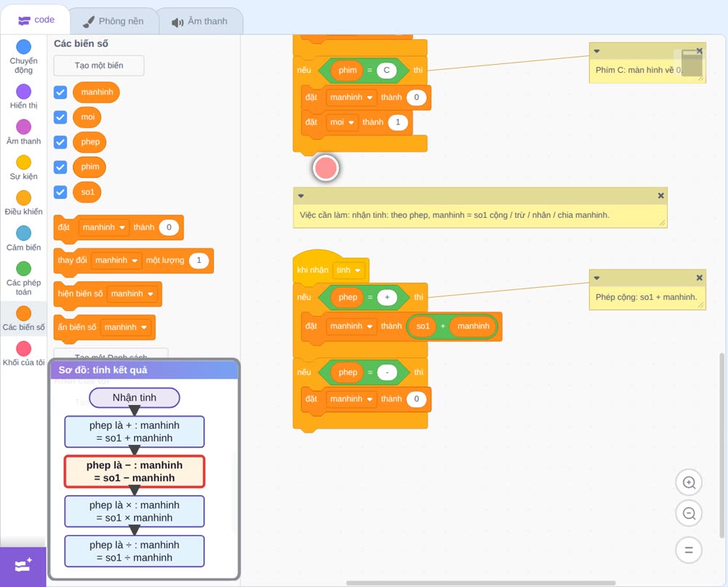Open variable dropdown in ẩn biến số block

pyautogui.click(x=126, y=328)
